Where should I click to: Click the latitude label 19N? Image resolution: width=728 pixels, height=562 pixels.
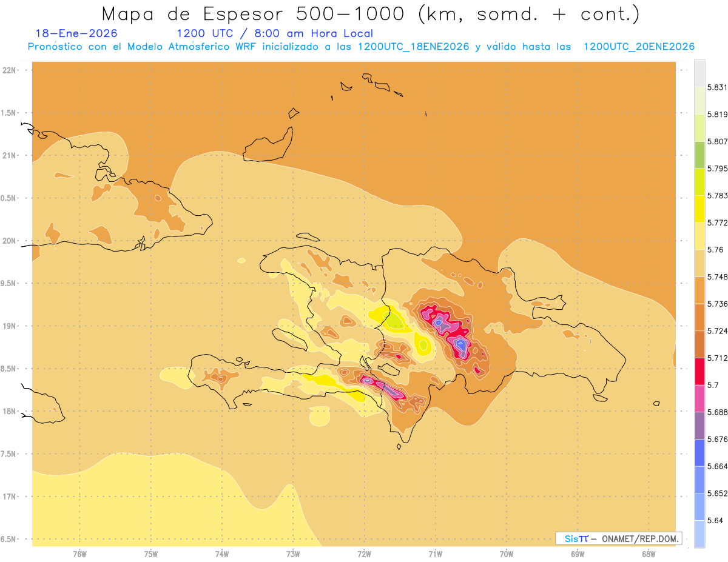10,326
